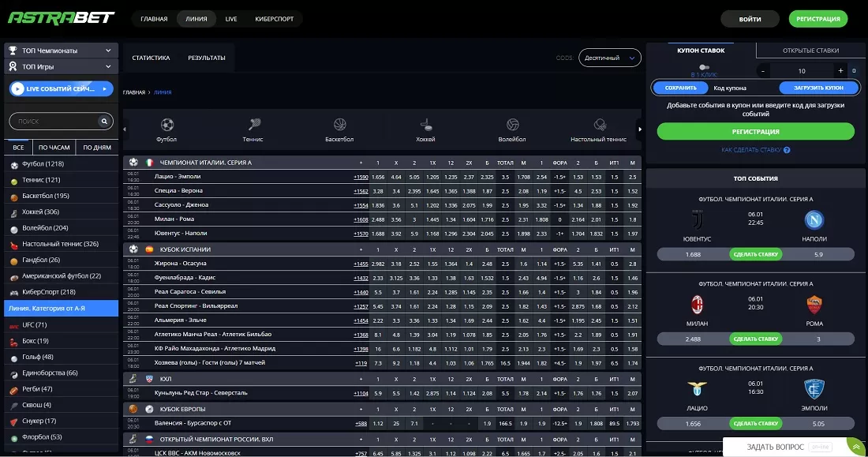The height and width of the screenshot is (457, 868).
Task: Click the Поиск search input field
Action: click(54, 122)
